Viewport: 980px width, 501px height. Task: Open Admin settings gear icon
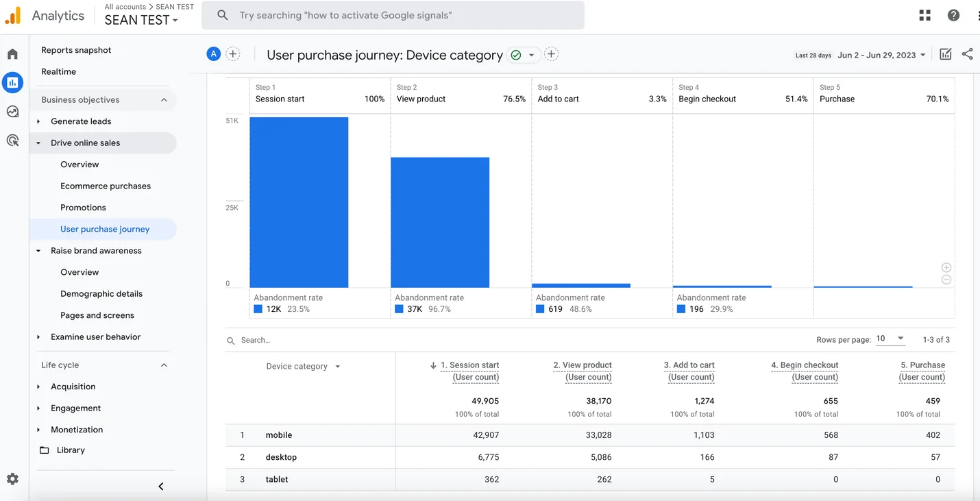point(12,479)
